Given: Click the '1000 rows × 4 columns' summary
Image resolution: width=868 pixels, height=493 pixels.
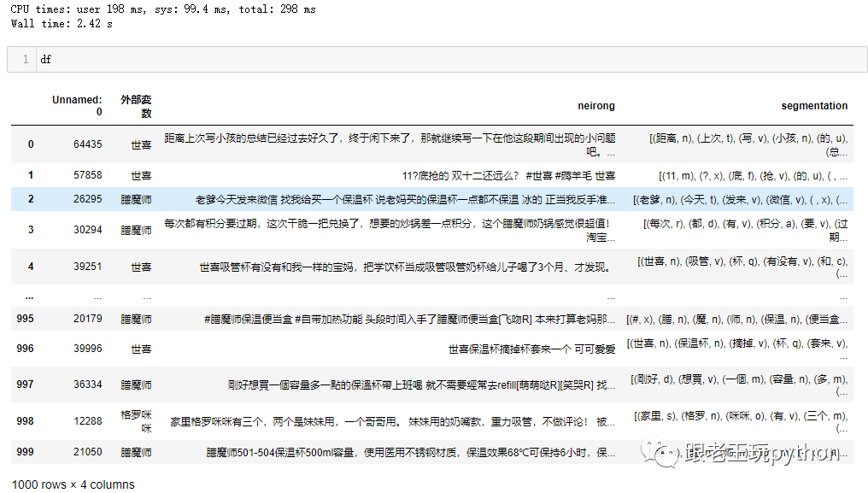Looking at the screenshot, I should [73, 484].
